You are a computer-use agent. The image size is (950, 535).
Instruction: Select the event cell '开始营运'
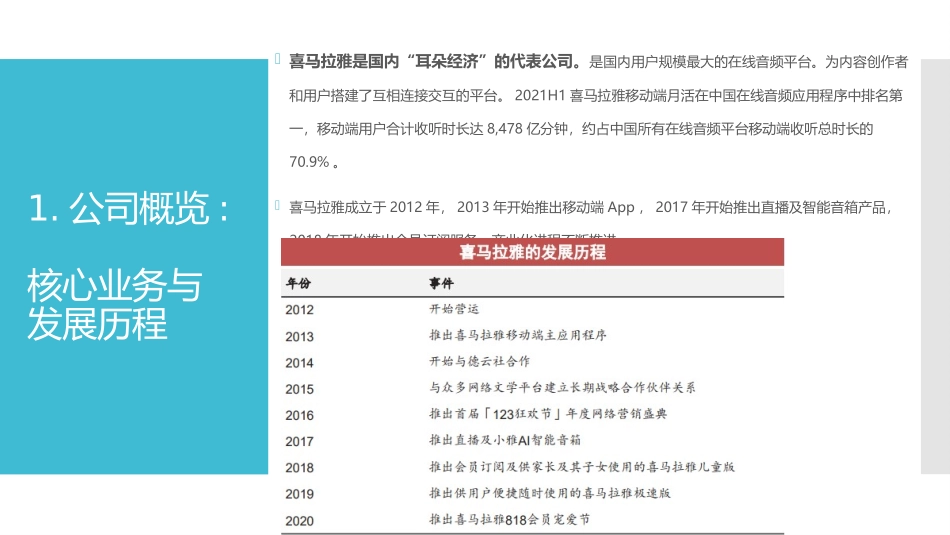click(454, 309)
